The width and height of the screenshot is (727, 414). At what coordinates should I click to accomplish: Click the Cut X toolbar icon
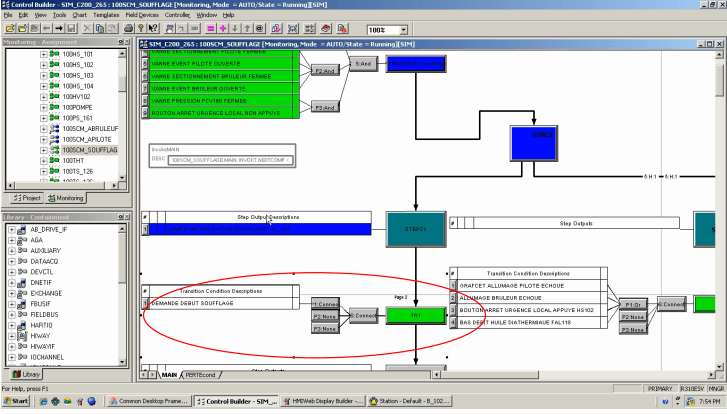click(x=87, y=29)
